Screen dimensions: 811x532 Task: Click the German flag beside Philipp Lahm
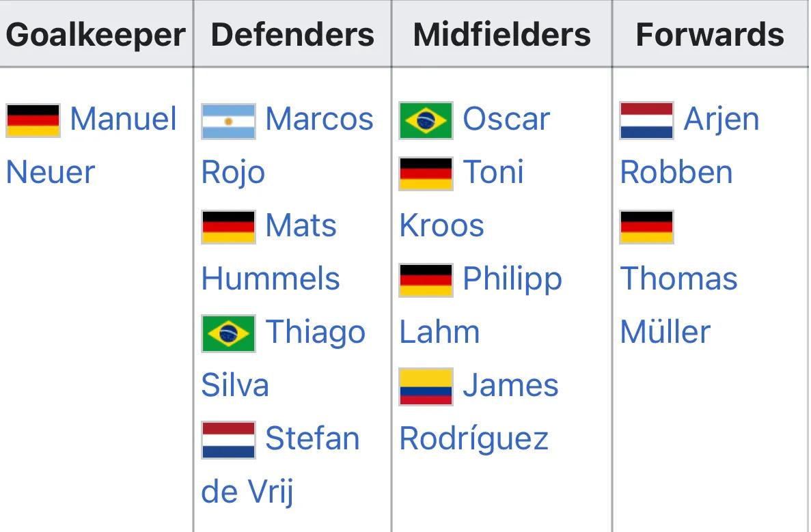click(x=426, y=280)
